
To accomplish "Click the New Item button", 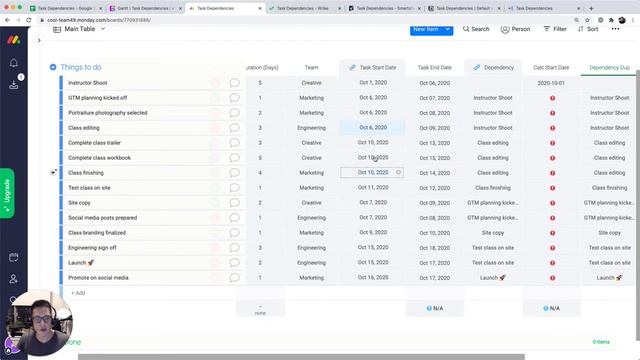I will pyautogui.click(x=426, y=29).
